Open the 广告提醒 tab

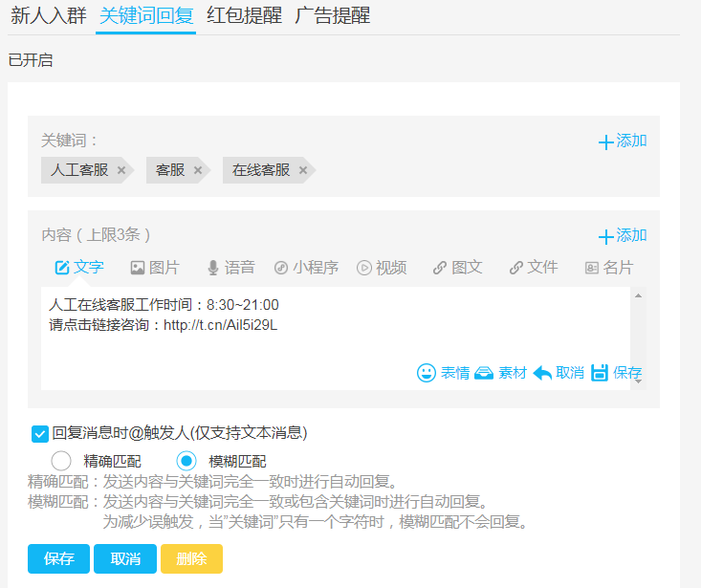(332, 15)
